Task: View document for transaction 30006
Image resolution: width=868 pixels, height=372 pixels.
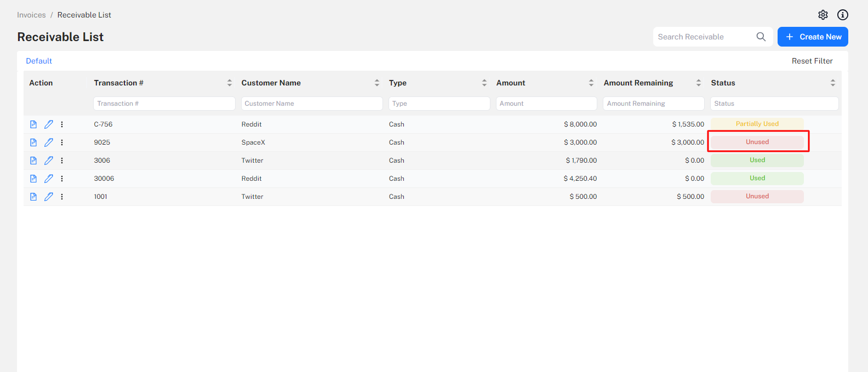Action: 33,179
